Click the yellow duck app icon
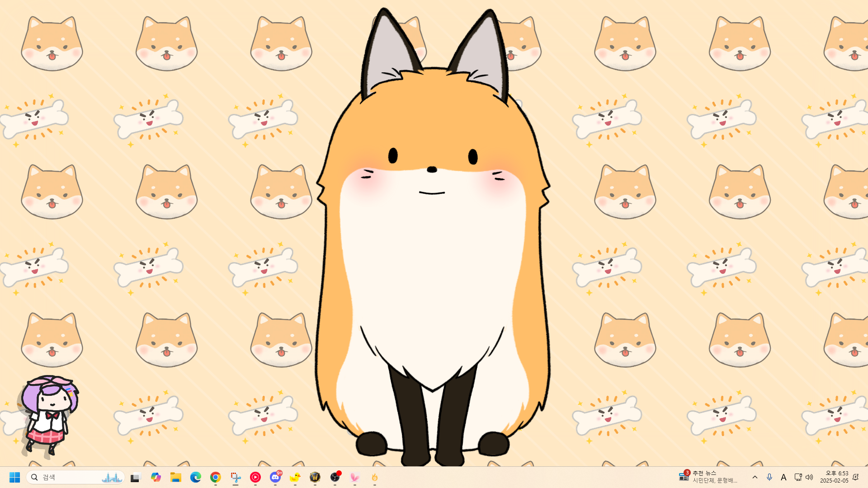 [x=295, y=477]
